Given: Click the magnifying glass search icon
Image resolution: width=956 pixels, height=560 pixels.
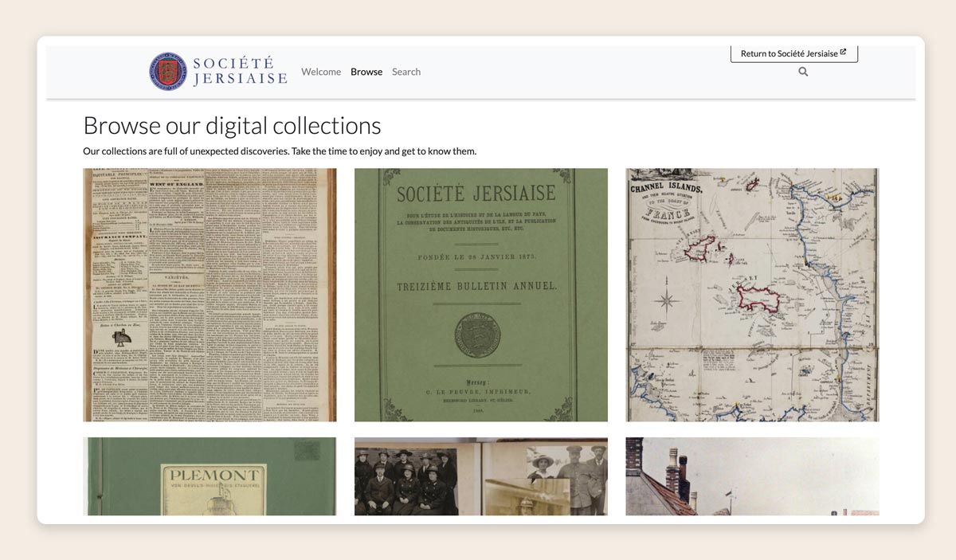Looking at the screenshot, I should [803, 72].
